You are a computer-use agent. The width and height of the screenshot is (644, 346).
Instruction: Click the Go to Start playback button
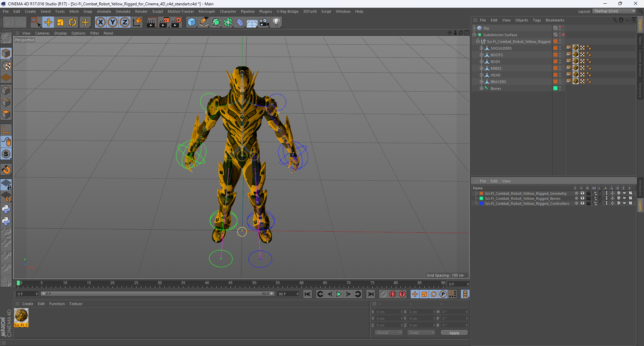click(x=307, y=294)
